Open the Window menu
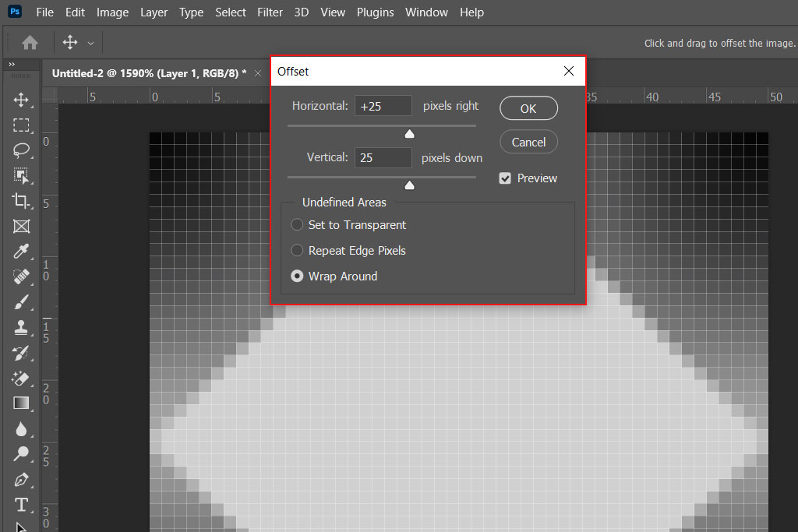The width and height of the screenshot is (798, 532). 426,12
